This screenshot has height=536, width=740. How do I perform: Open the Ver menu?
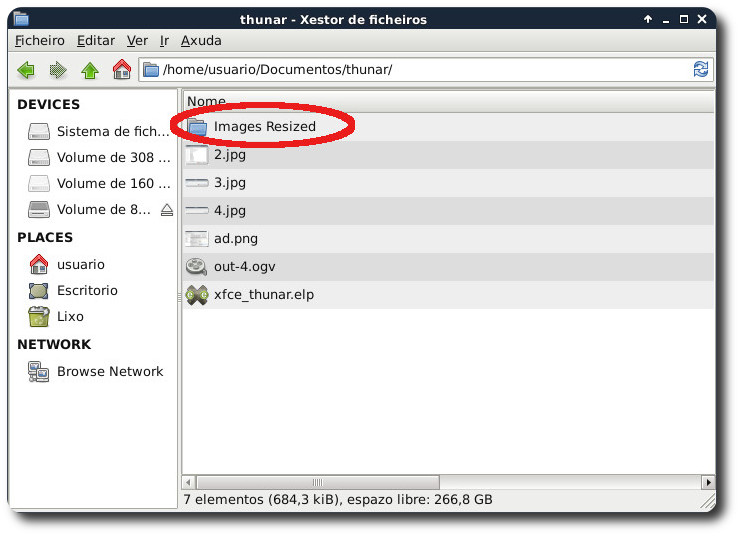click(x=138, y=41)
